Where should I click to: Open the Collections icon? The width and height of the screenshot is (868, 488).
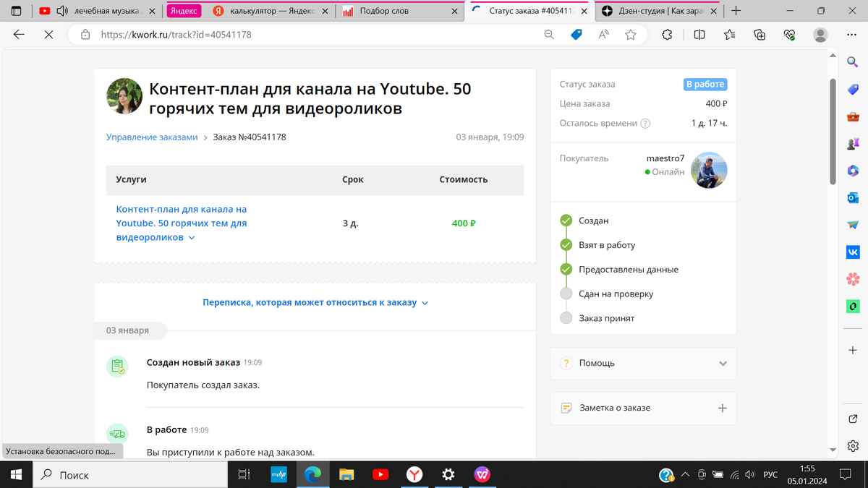pos(759,34)
